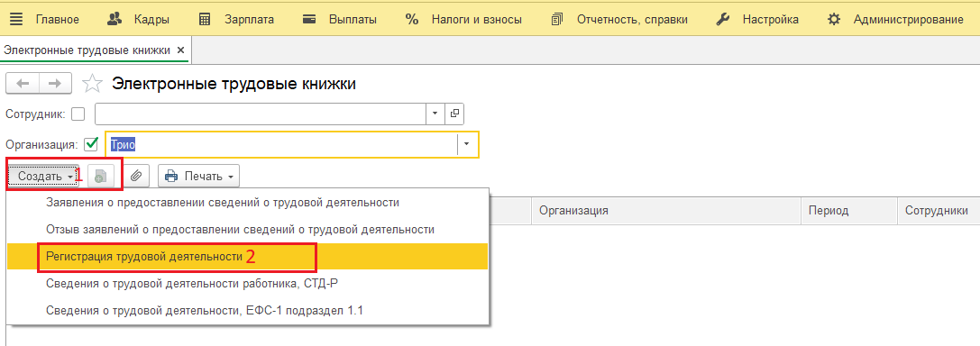Click the Отчетность, справки documents icon

coord(557,19)
